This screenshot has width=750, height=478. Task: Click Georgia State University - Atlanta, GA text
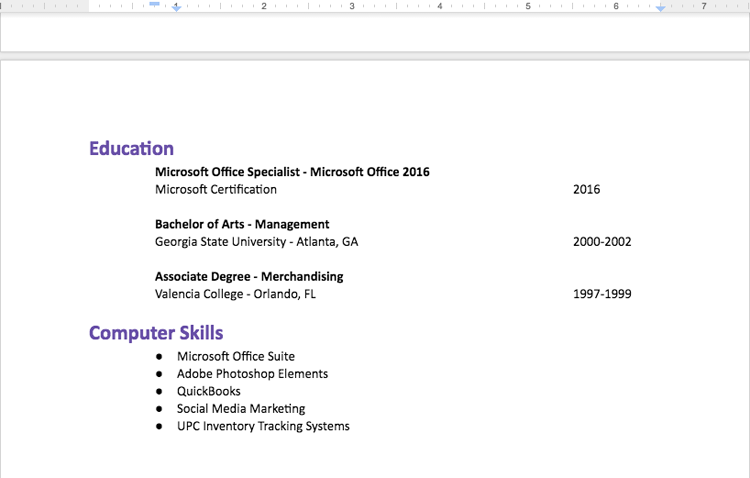pyautogui.click(x=256, y=242)
